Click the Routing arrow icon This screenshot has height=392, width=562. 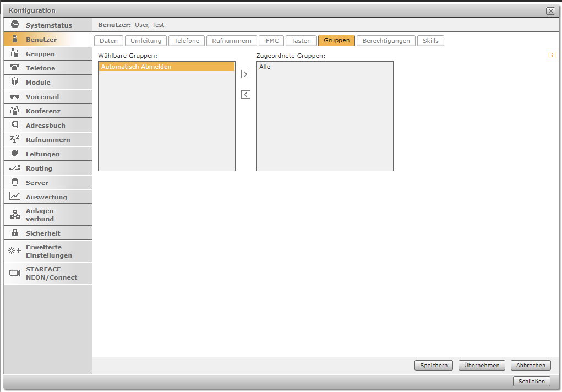point(15,168)
